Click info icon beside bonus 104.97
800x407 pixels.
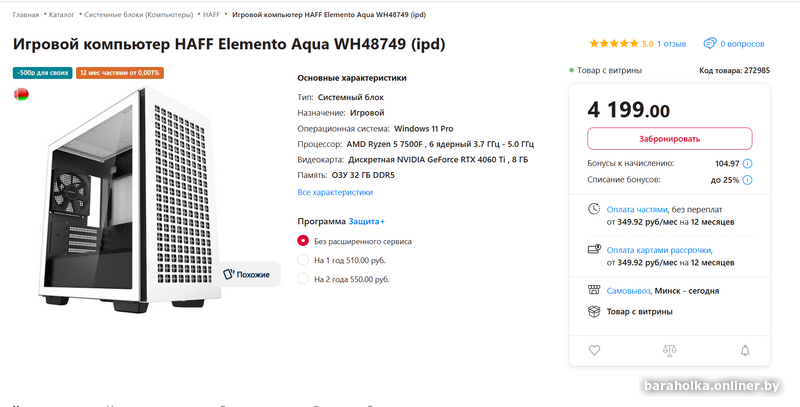(x=748, y=163)
